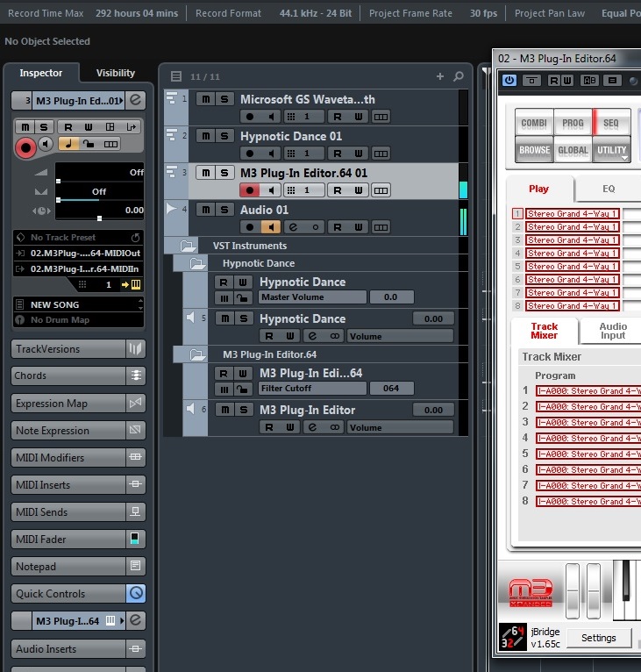This screenshot has height=672, width=641.
Task: Mute the Hypnotic Dance instrument channel 5
Action: [225, 318]
